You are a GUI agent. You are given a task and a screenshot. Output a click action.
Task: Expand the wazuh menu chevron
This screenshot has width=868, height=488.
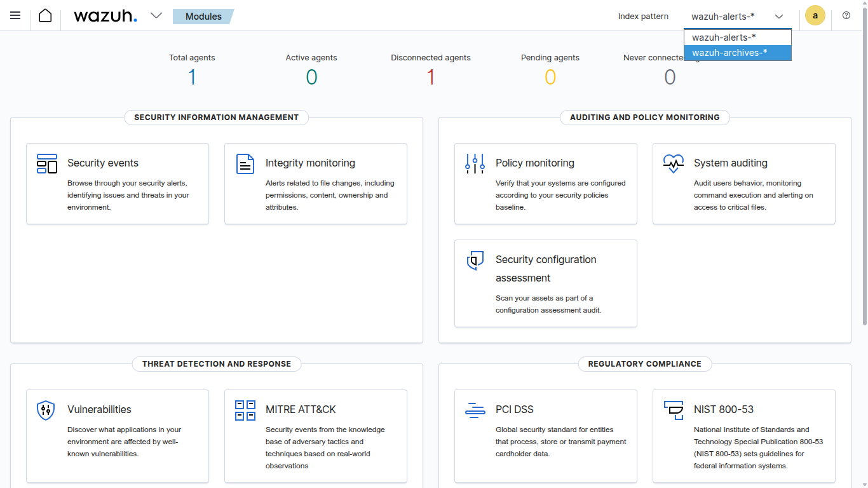[x=156, y=16]
